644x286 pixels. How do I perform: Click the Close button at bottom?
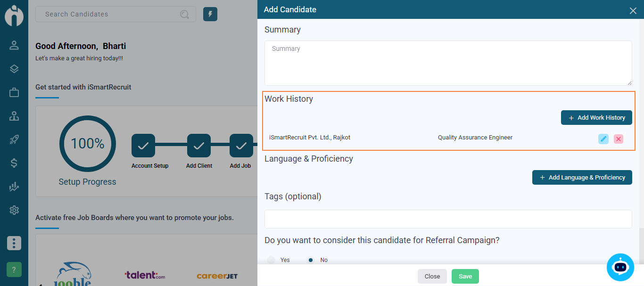(432, 277)
